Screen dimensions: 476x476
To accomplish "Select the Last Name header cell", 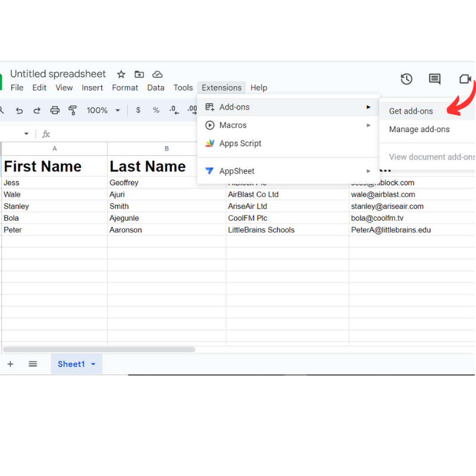I will pyautogui.click(x=152, y=167).
